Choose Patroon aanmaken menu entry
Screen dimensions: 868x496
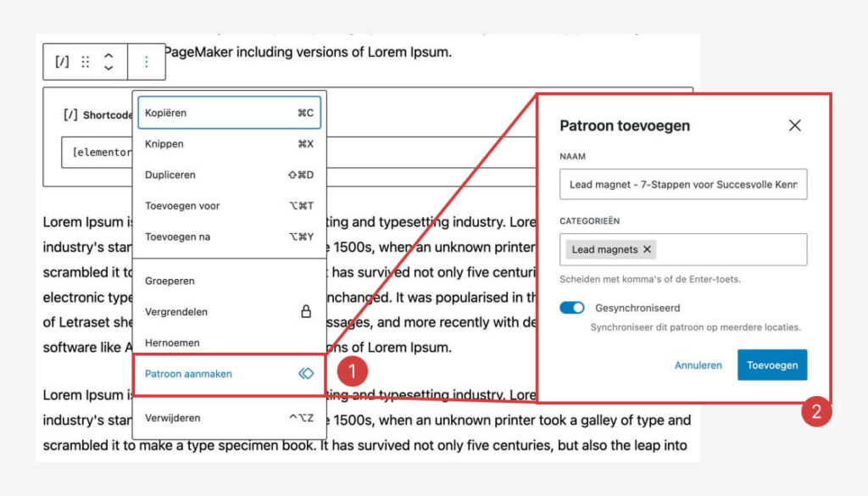point(229,374)
